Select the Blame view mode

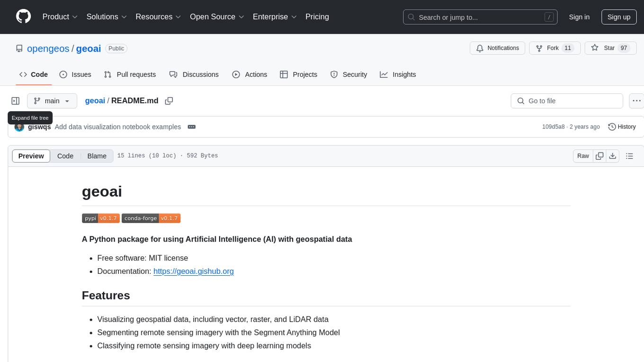tap(97, 156)
